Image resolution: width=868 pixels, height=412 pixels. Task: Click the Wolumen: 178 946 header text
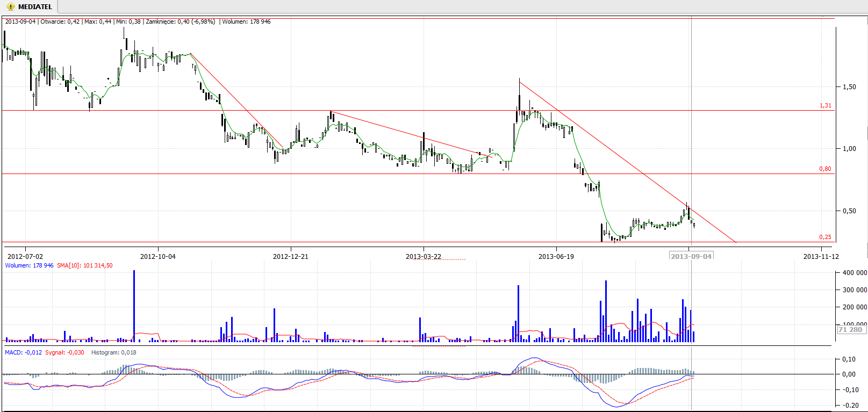click(246, 21)
